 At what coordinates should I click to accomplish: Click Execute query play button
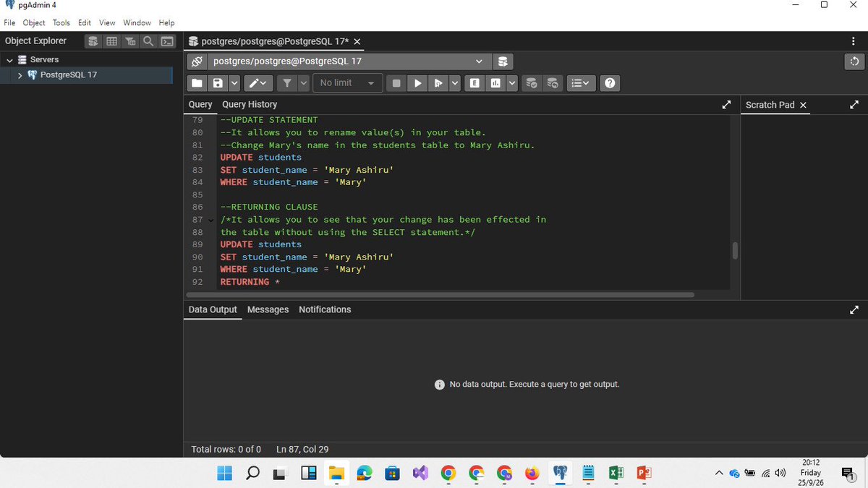coord(417,83)
